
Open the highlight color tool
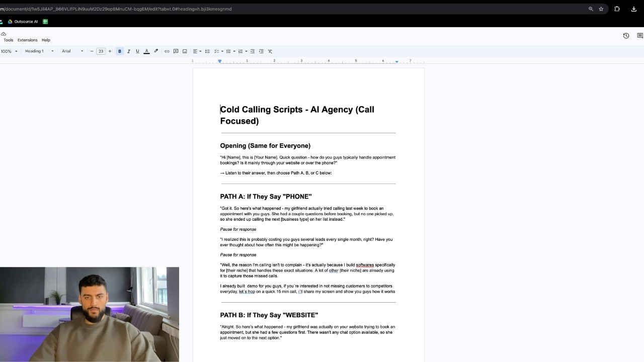156,51
